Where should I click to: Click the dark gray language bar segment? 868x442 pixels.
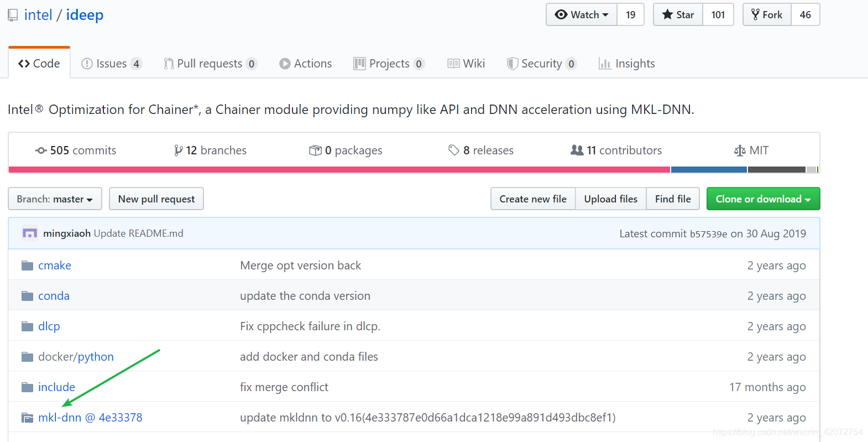777,170
